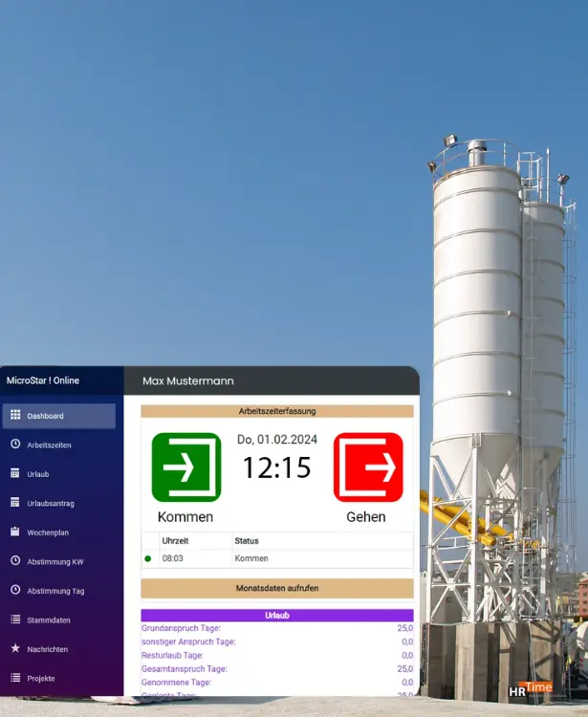Image resolution: width=588 pixels, height=717 pixels.
Task: Click the Dashboard grid icon
Action: pos(15,415)
